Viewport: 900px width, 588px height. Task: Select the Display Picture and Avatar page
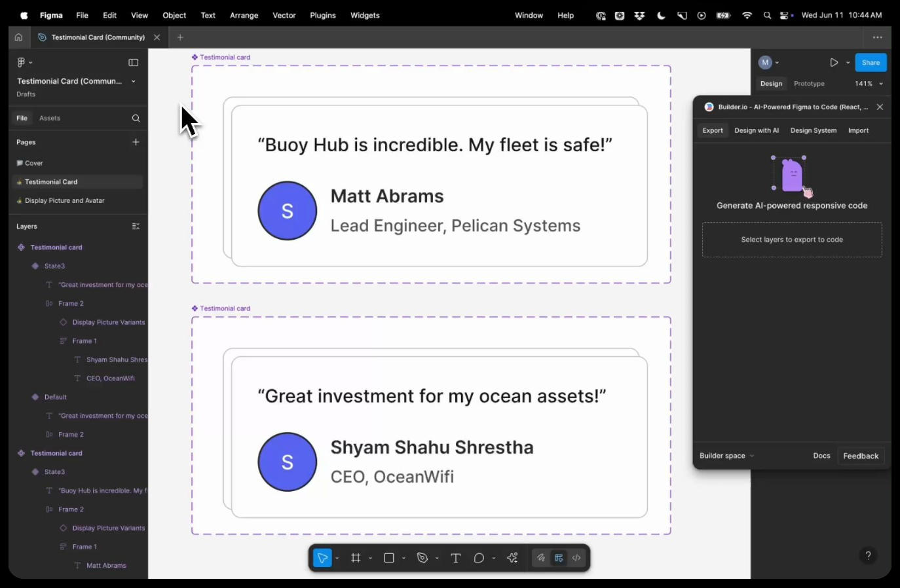click(64, 201)
